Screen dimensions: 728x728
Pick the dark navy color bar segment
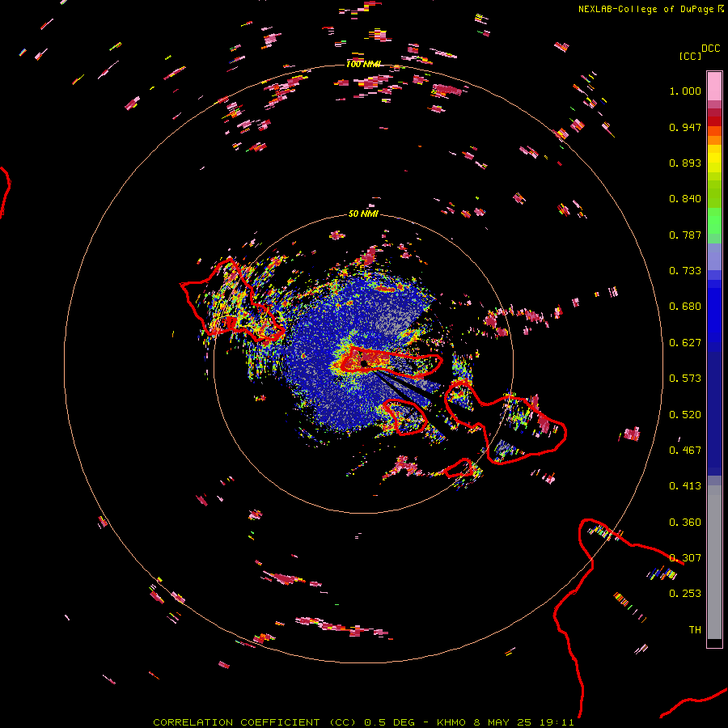pos(714,409)
